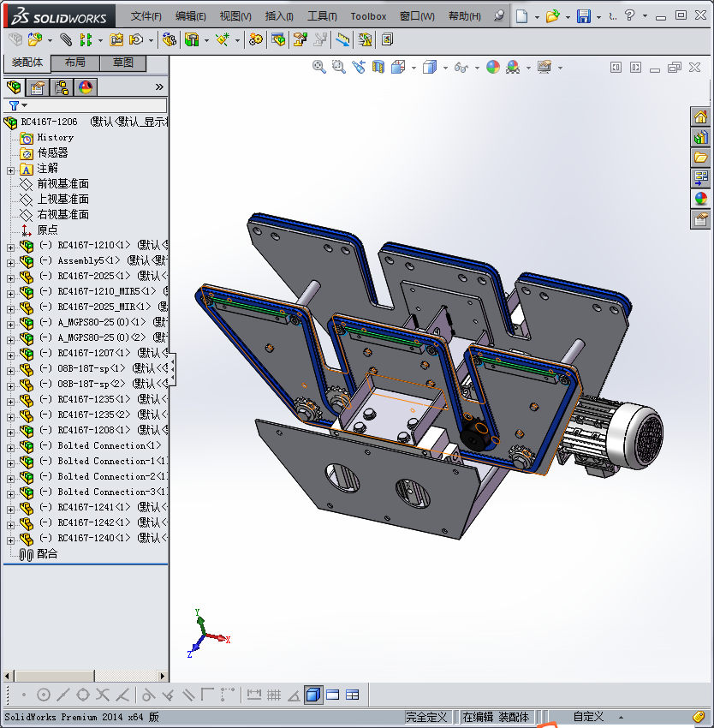Click the Exploded View icon

[x=300, y=40]
